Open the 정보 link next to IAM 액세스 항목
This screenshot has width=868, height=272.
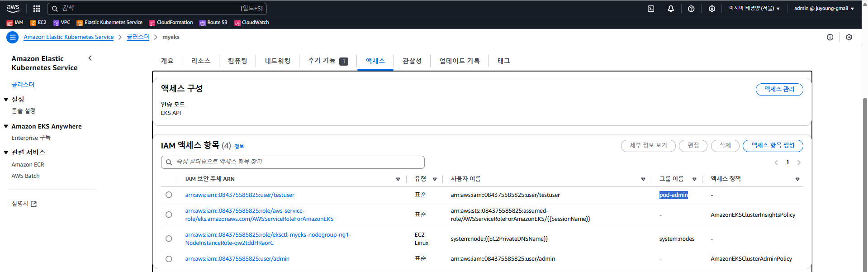pyautogui.click(x=239, y=146)
